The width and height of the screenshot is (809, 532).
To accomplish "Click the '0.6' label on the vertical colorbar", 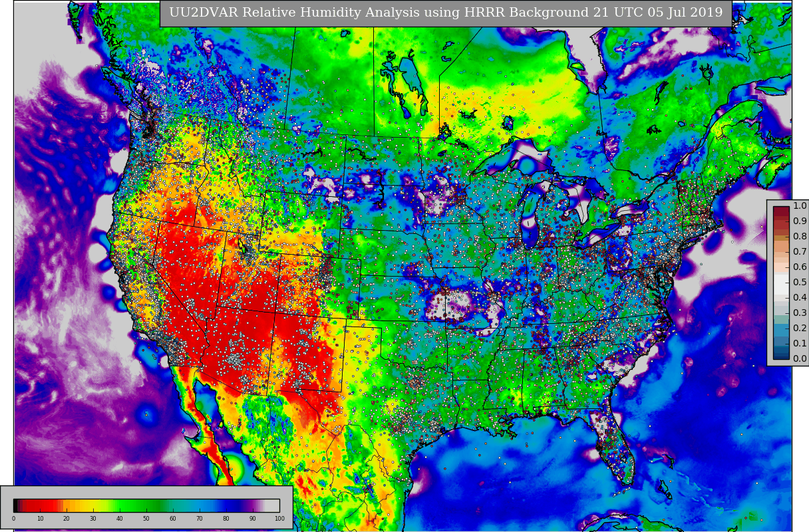I will [x=799, y=267].
